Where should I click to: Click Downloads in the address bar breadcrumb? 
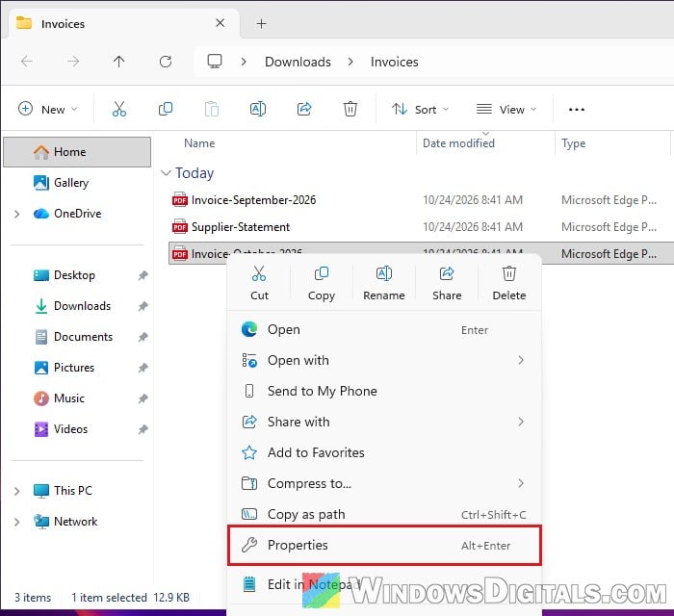tap(298, 62)
